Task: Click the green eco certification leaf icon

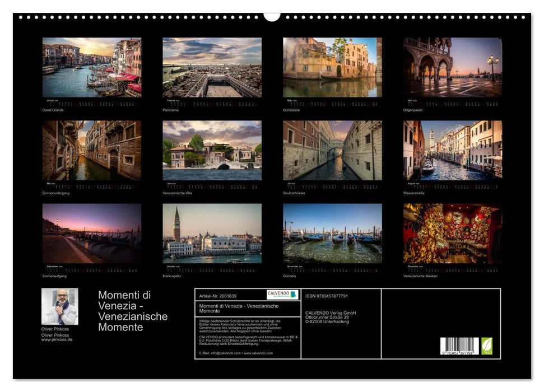Action: [x=487, y=345]
